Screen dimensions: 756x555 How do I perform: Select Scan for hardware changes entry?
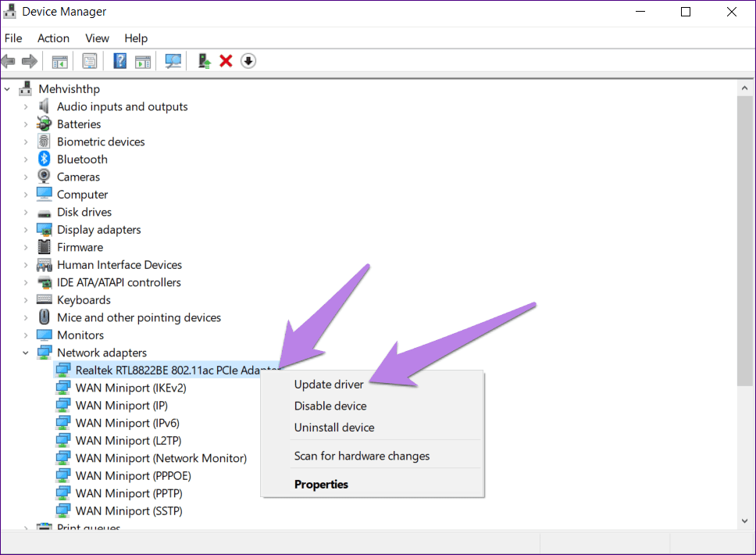pyautogui.click(x=362, y=456)
